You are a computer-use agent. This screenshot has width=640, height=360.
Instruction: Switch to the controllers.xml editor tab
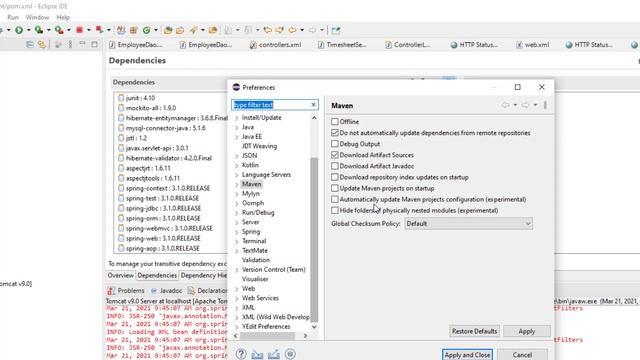pyautogui.click(x=276, y=45)
